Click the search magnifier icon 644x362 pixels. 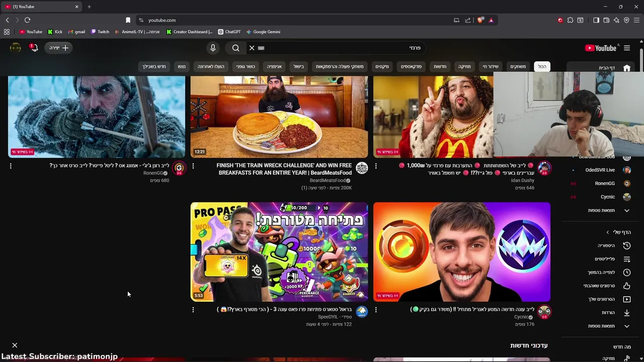(x=235, y=48)
